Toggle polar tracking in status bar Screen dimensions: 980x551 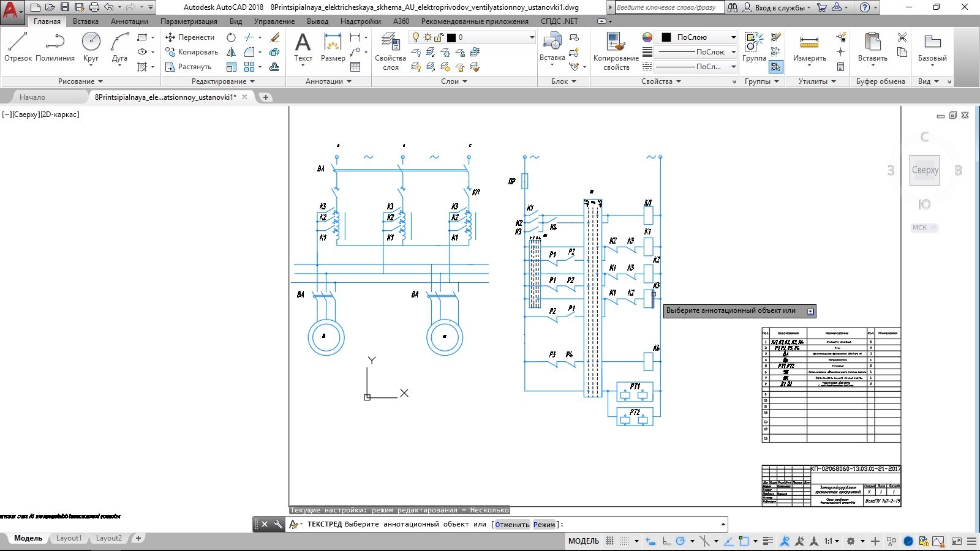point(680,541)
